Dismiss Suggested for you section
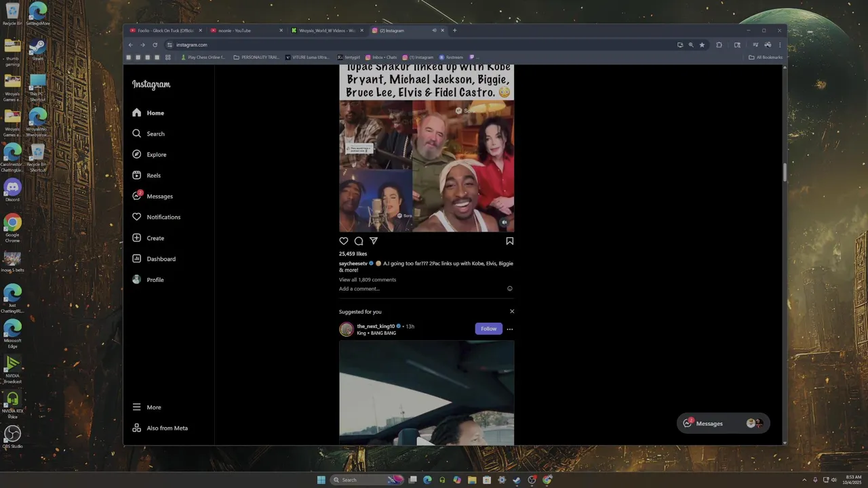The height and width of the screenshot is (488, 868). coord(512,312)
